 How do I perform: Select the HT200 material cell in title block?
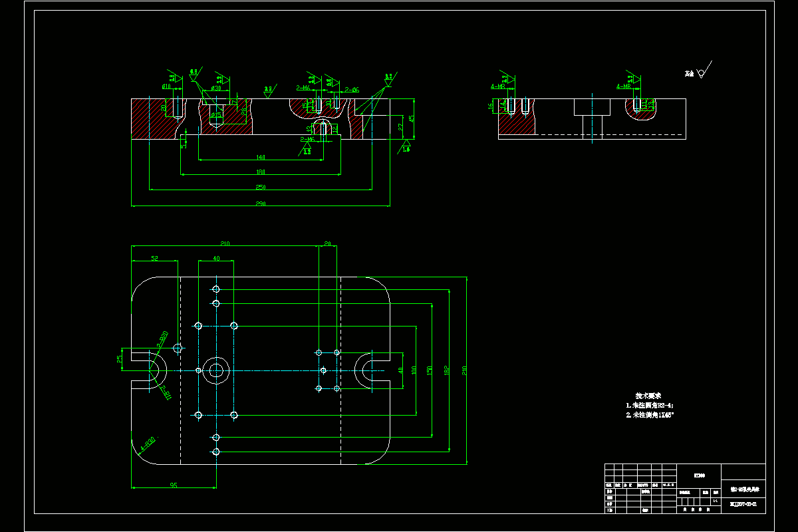(x=699, y=475)
